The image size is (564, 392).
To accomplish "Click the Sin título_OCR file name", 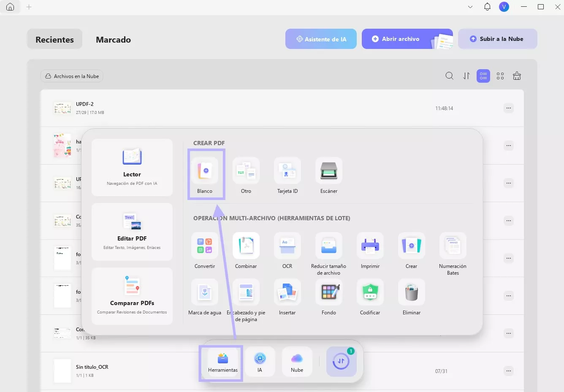I will pos(92,367).
